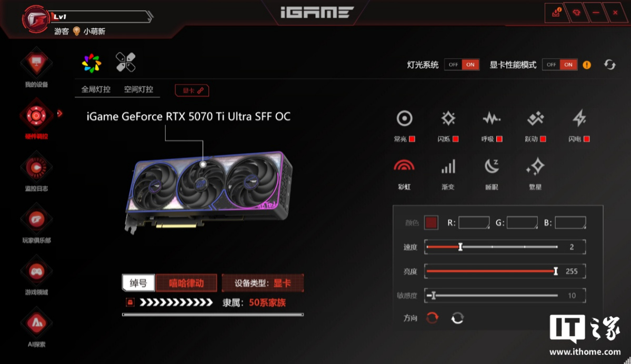The width and height of the screenshot is (631, 364).
Task: Open 我的设备 in the sidebar
Action: 36,68
